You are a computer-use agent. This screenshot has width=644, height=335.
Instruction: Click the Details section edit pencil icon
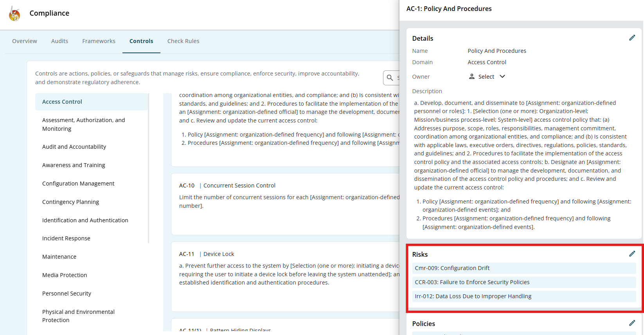(632, 38)
